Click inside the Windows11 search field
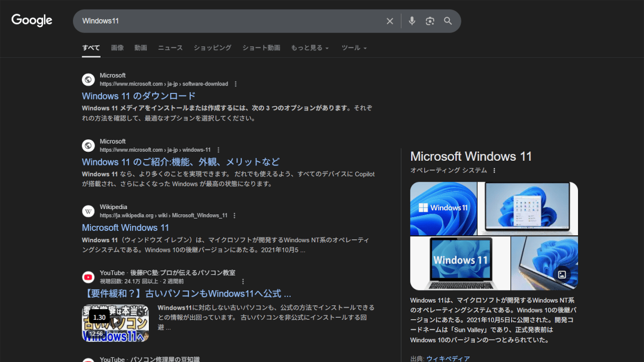The image size is (644, 362). pos(226,21)
